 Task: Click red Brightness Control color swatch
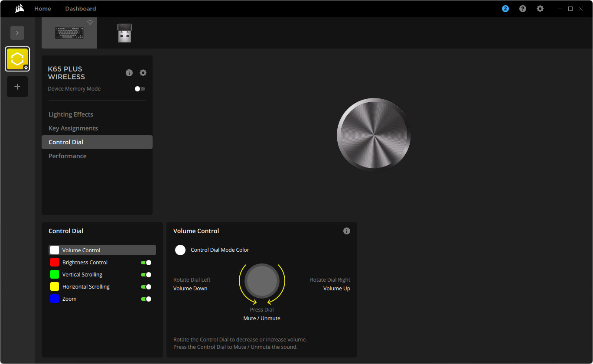coord(55,262)
